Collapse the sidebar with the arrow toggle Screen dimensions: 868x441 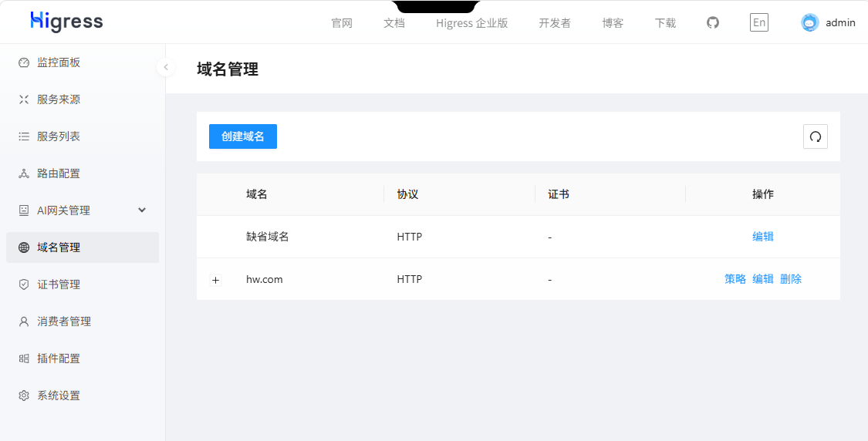coord(166,68)
